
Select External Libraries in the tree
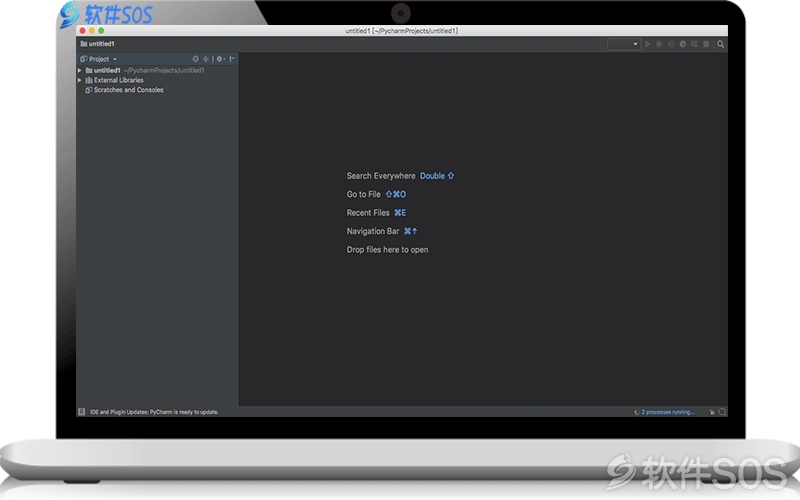(118, 80)
